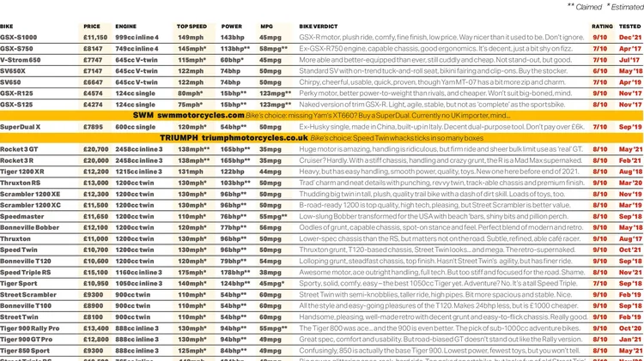This screenshot has height=361, width=644.
Task: Click the RATING column header
Action: coord(602,27)
